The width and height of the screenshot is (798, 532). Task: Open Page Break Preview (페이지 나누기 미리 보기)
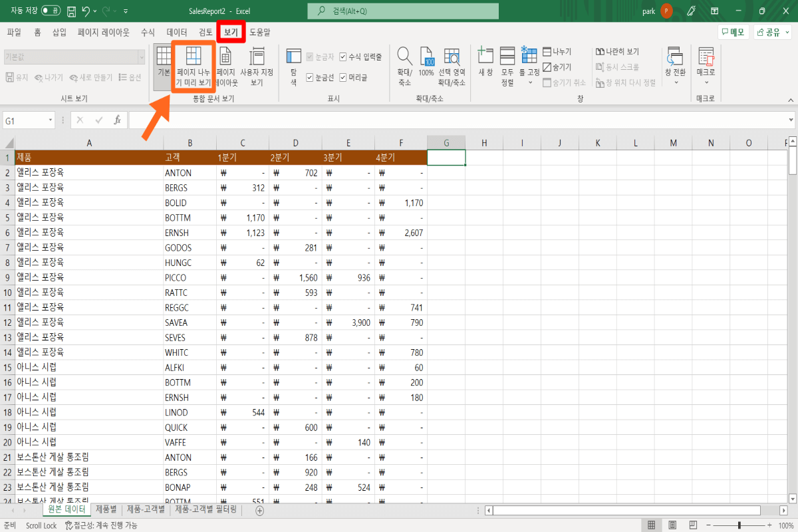pyautogui.click(x=194, y=66)
